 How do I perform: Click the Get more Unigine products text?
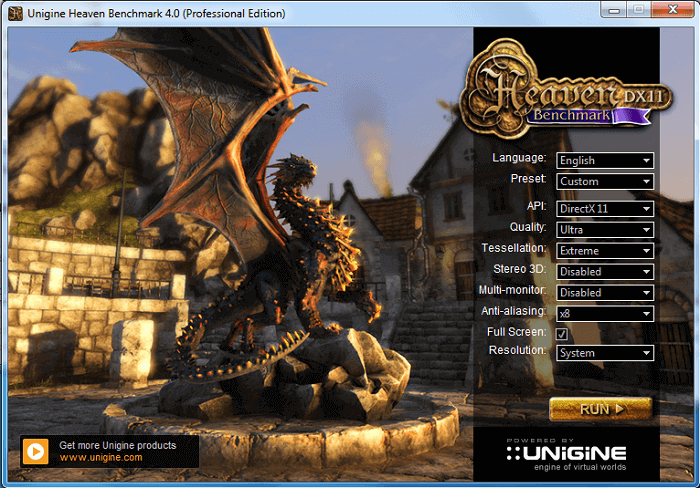[117, 445]
